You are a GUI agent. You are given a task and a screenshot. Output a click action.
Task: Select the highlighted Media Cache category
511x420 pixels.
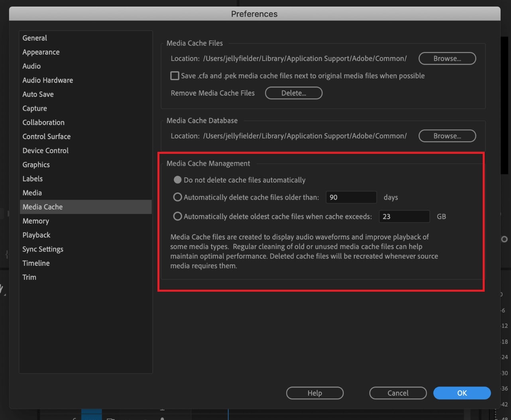click(x=85, y=207)
